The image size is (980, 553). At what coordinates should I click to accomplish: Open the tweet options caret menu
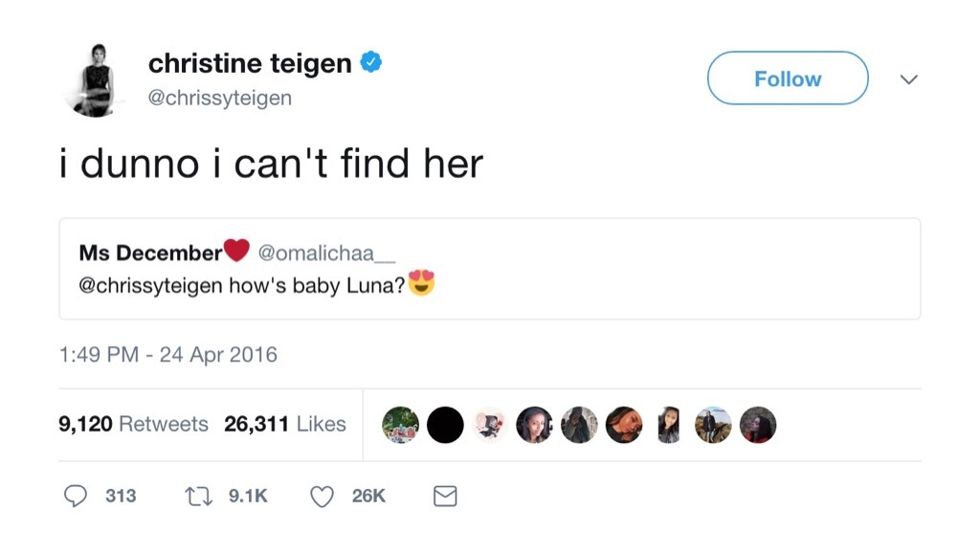(909, 78)
